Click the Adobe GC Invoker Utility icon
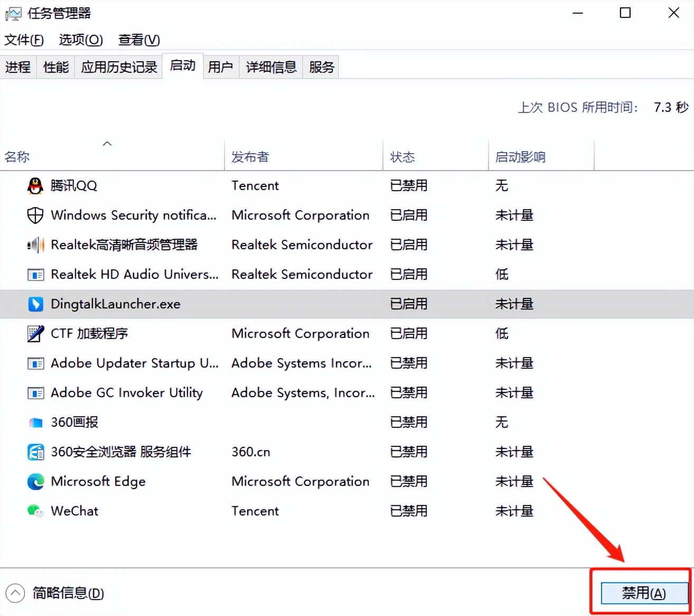Viewport: 694px width, 616px height. [x=35, y=393]
